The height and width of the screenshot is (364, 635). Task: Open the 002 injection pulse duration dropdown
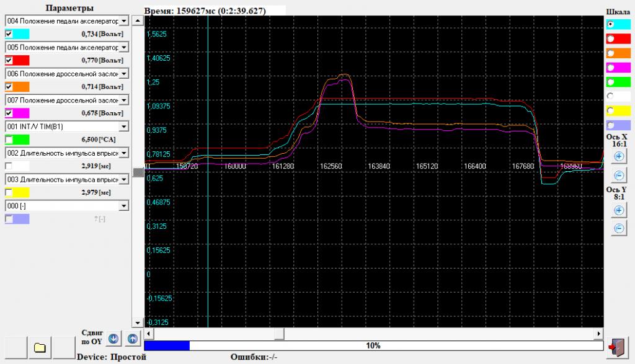click(124, 153)
